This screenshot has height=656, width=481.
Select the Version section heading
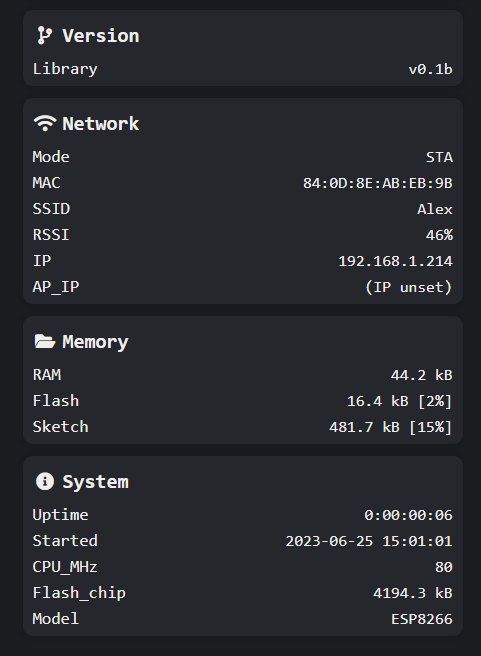pyautogui.click(x=101, y=36)
